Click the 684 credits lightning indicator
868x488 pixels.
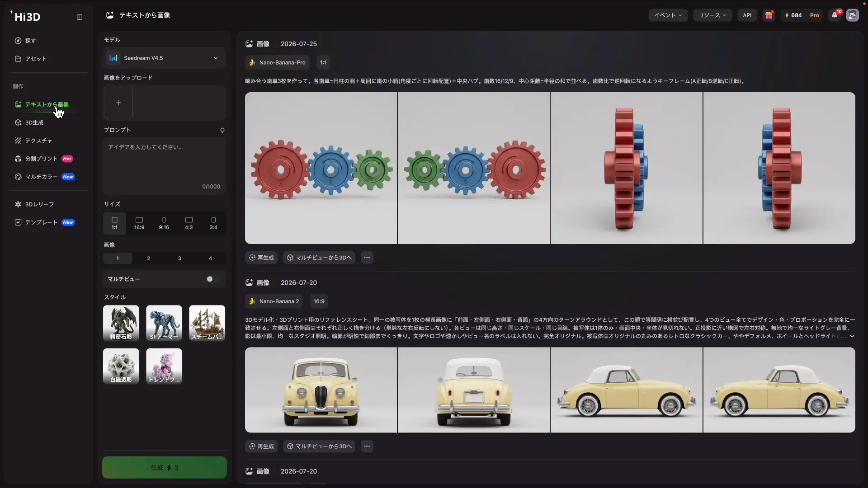click(793, 15)
